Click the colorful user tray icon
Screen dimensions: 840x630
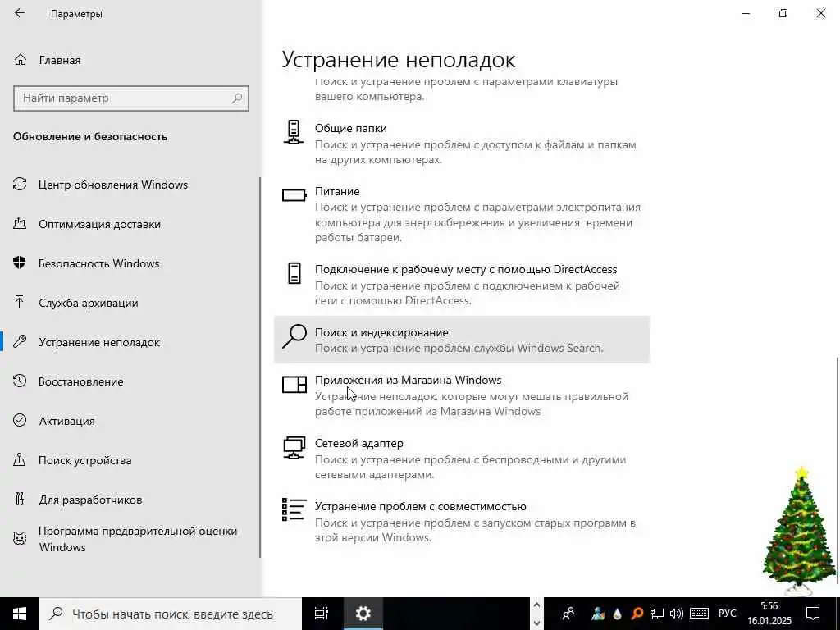pos(598,614)
